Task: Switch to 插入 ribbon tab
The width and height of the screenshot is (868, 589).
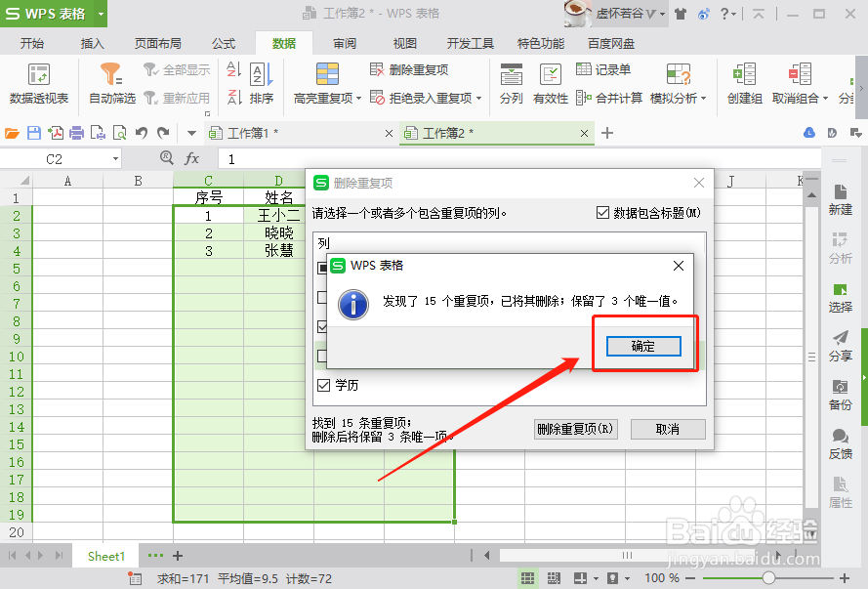Action: click(93, 43)
